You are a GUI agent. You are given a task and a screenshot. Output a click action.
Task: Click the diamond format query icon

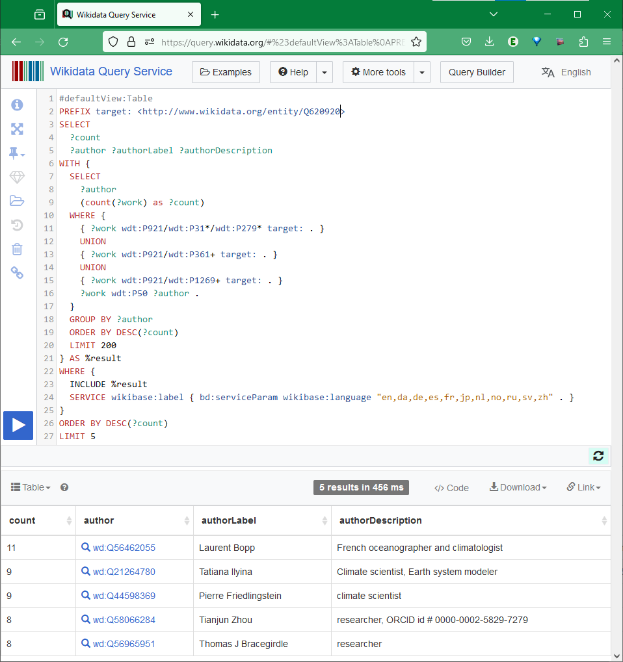17,177
